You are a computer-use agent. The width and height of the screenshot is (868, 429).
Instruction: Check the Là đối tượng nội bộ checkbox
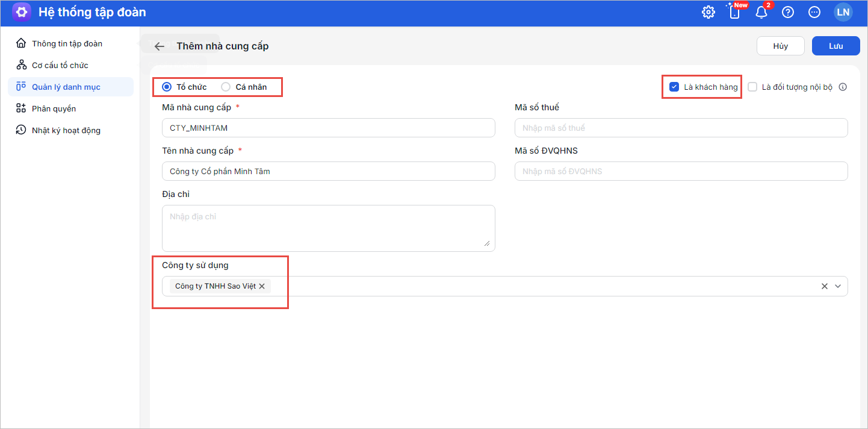(x=752, y=87)
